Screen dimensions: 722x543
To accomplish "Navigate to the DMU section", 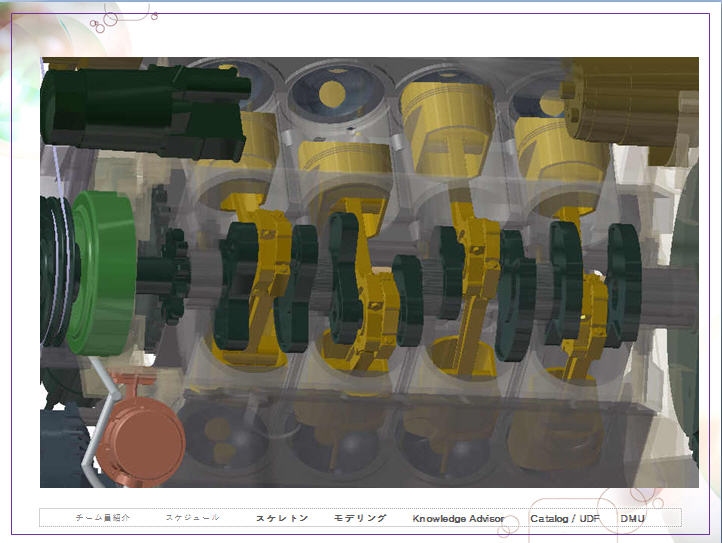I will click(x=632, y=518).
